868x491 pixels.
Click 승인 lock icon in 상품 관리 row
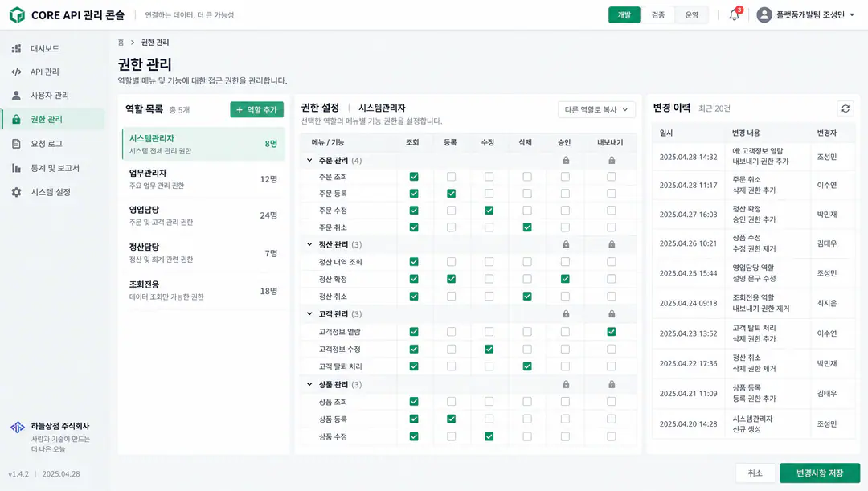pos(566,385)
